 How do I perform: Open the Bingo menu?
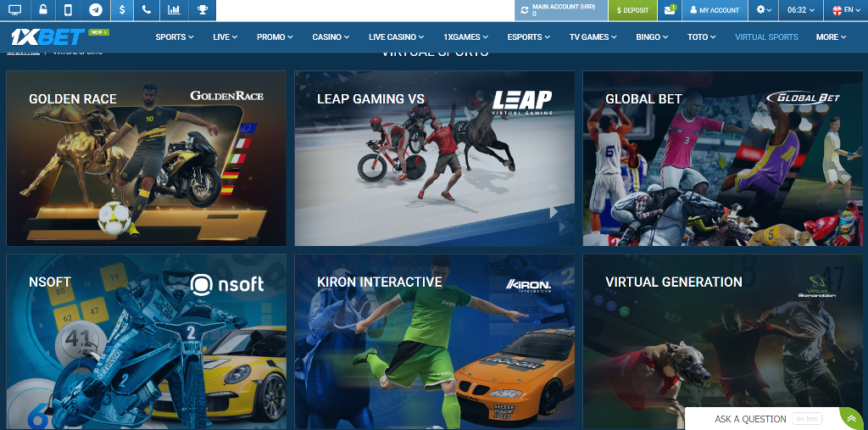[652, 37]
